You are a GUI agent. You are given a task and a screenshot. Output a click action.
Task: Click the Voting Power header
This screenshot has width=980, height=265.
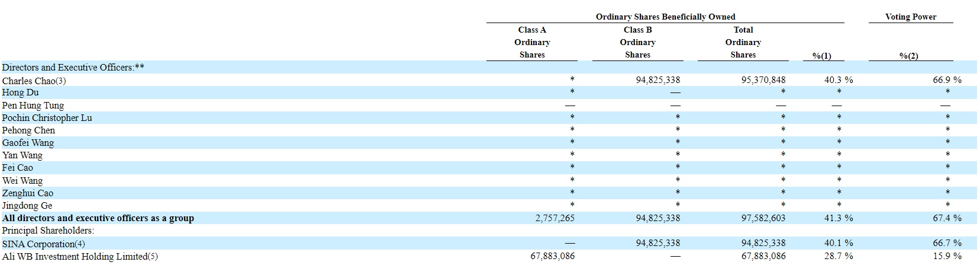910,17
